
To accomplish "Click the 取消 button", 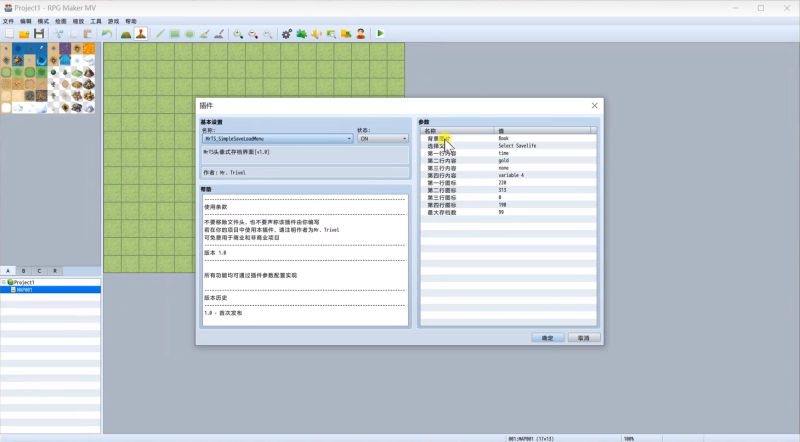I will pyautogui.click(x=584, y=338).
